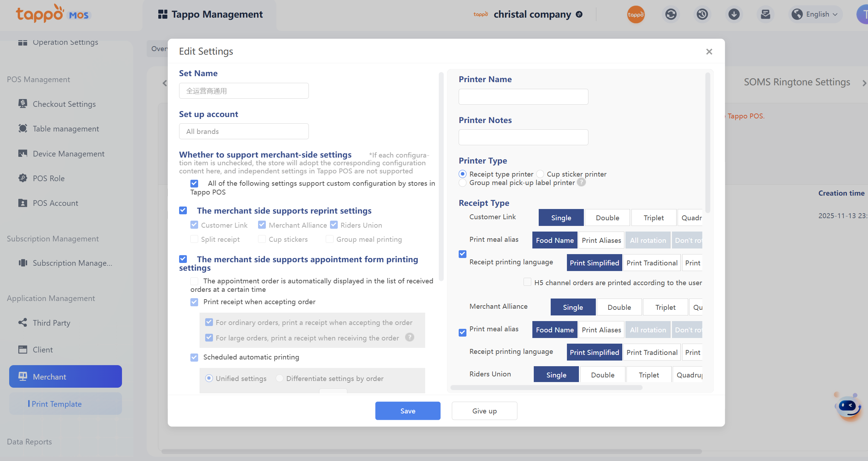This screenshot has height=461, width=868.
Task: Click the Save button
Action: [408, 411]
